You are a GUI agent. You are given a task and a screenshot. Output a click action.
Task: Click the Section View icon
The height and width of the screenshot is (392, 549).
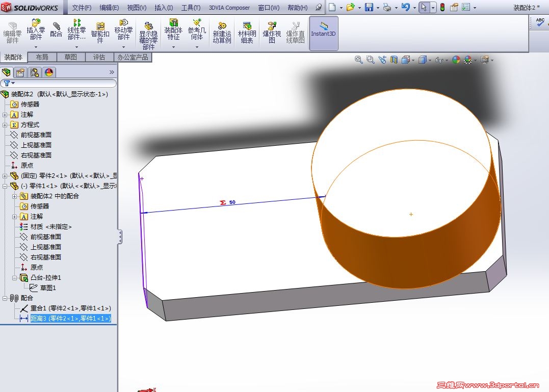pos(394,60)
